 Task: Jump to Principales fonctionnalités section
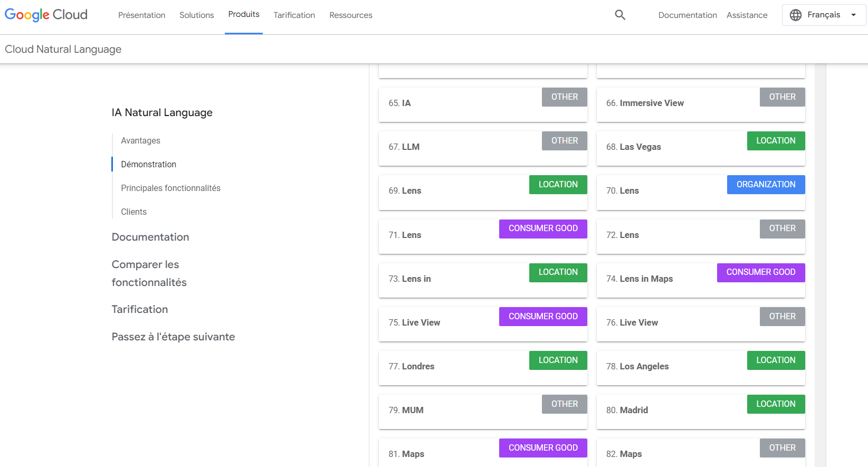170,188
